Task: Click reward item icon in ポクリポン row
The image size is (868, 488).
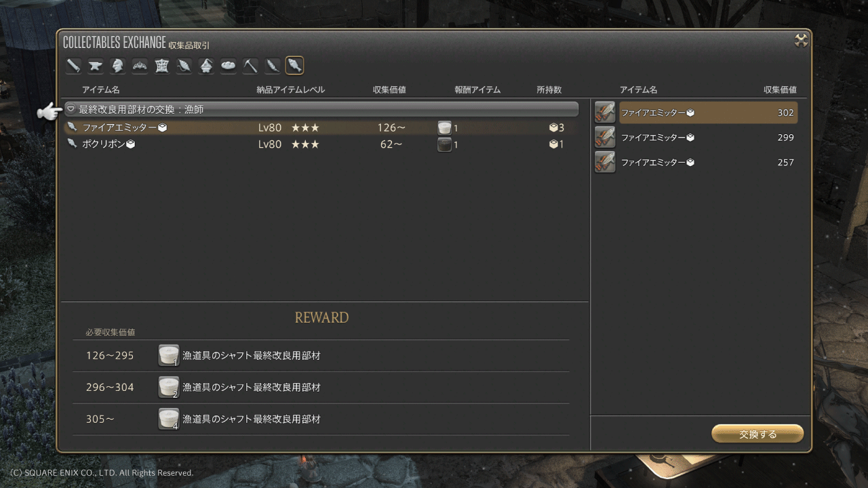Action: (x=444, y=144)
